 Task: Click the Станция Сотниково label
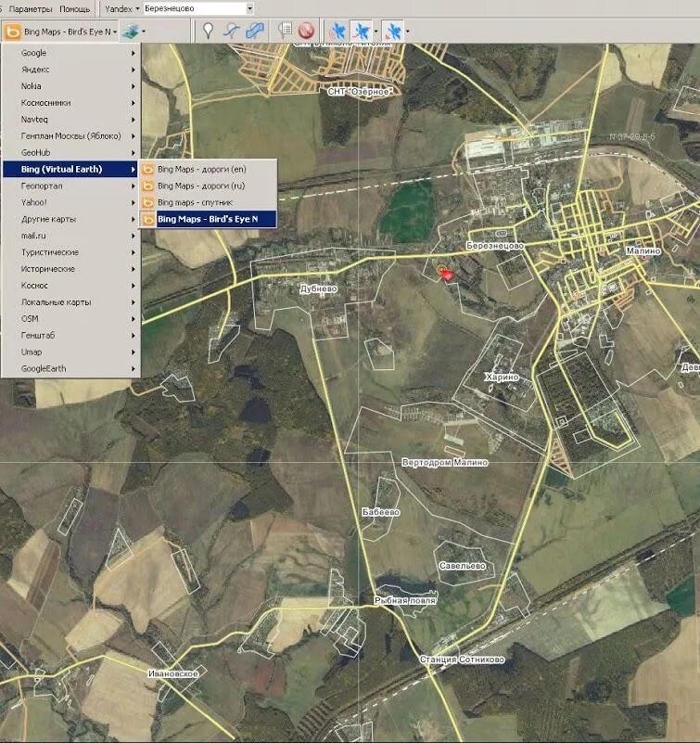coord(463,660)
